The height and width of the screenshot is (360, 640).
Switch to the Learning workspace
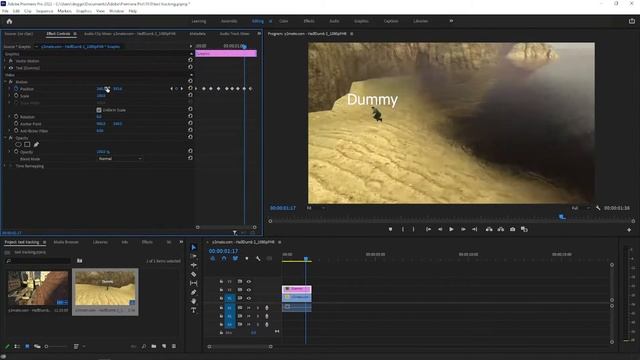tap(199, 21)
